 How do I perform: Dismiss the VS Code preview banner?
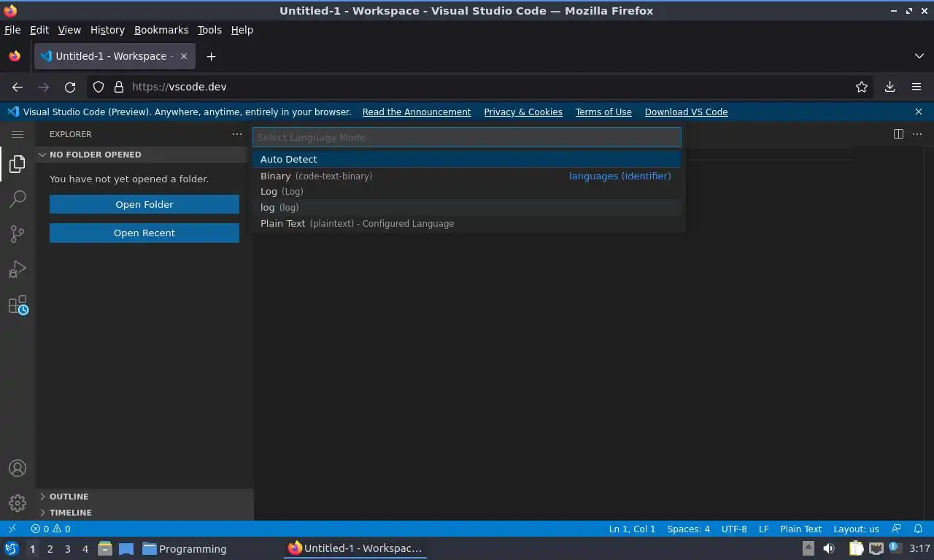point(919,112)
